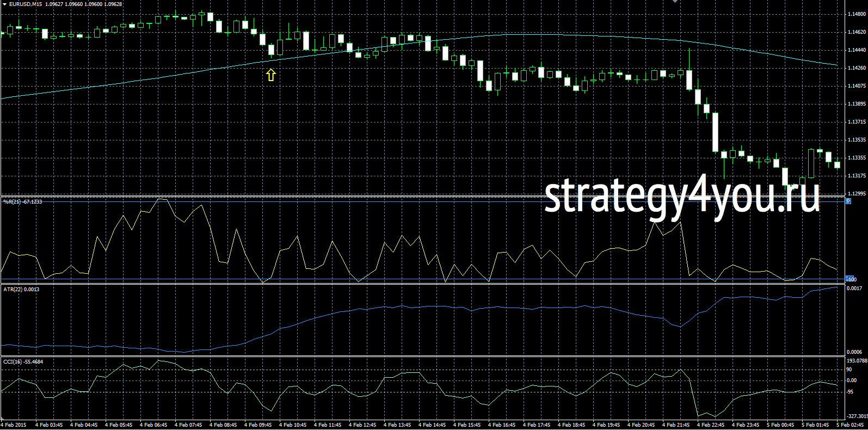Click the 193.0788 CCI scale maximum value
This screenshot has height=430, width=868.
[x=857, y=361]
